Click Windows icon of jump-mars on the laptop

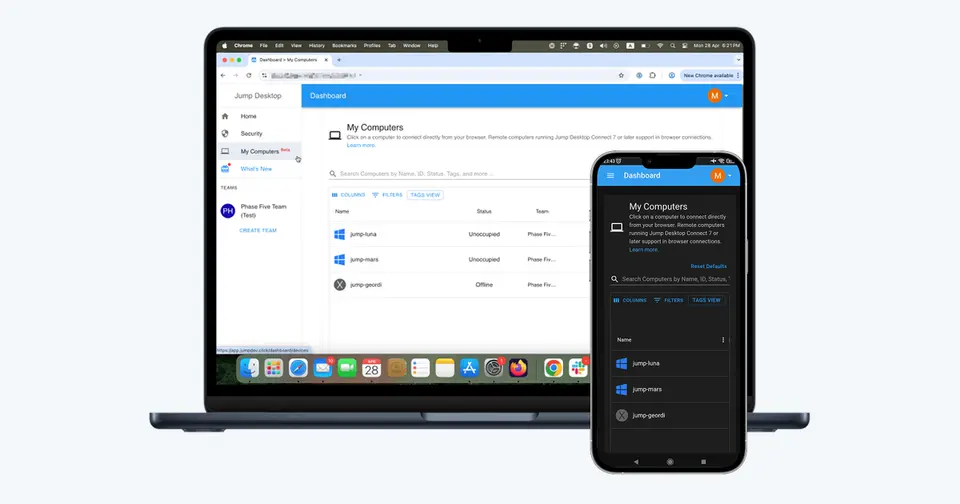[339, 260]
